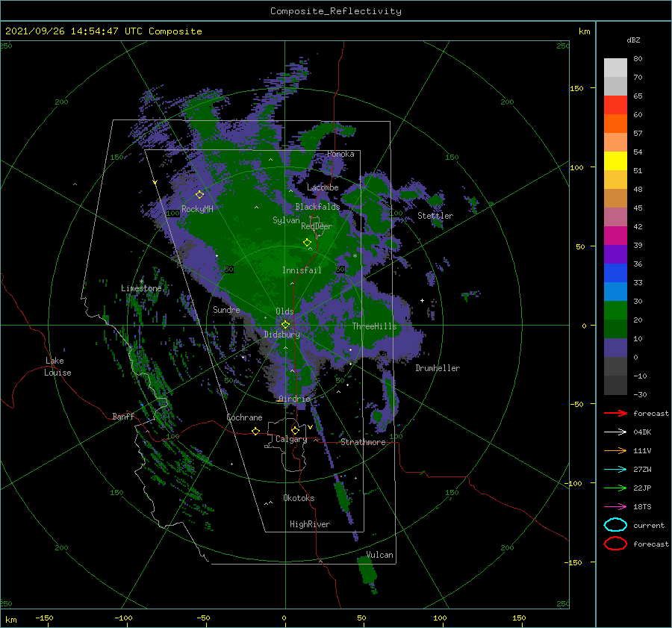Click the magenta 18TS arrow icon
This screenshot has width=672, height=628.
[615, 507]
